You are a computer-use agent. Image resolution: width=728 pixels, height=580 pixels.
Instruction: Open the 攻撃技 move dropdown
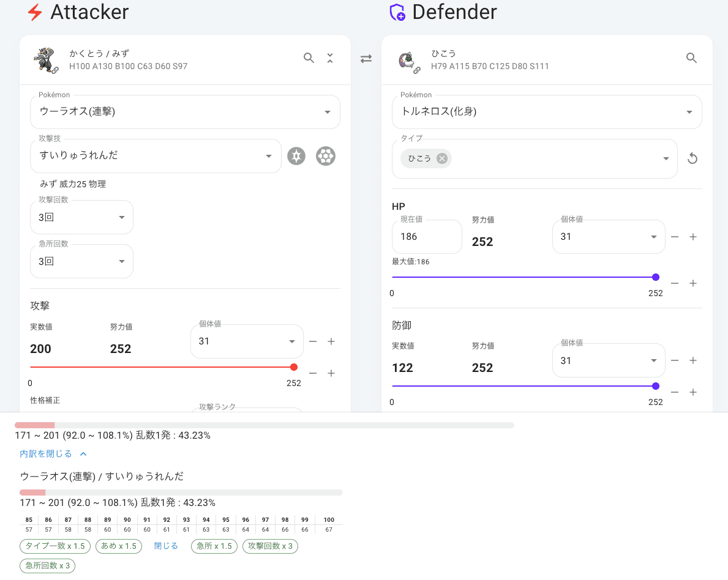point(156,156)
